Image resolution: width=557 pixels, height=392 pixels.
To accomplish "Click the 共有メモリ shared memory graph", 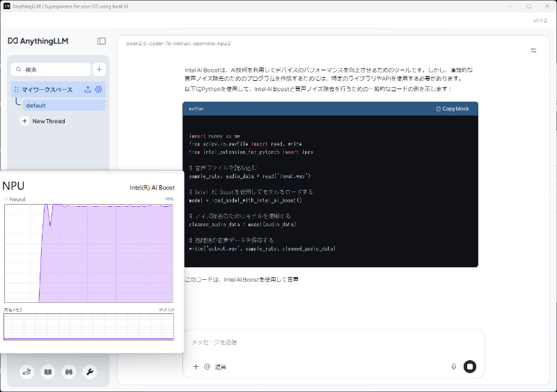I will [88, 327].
